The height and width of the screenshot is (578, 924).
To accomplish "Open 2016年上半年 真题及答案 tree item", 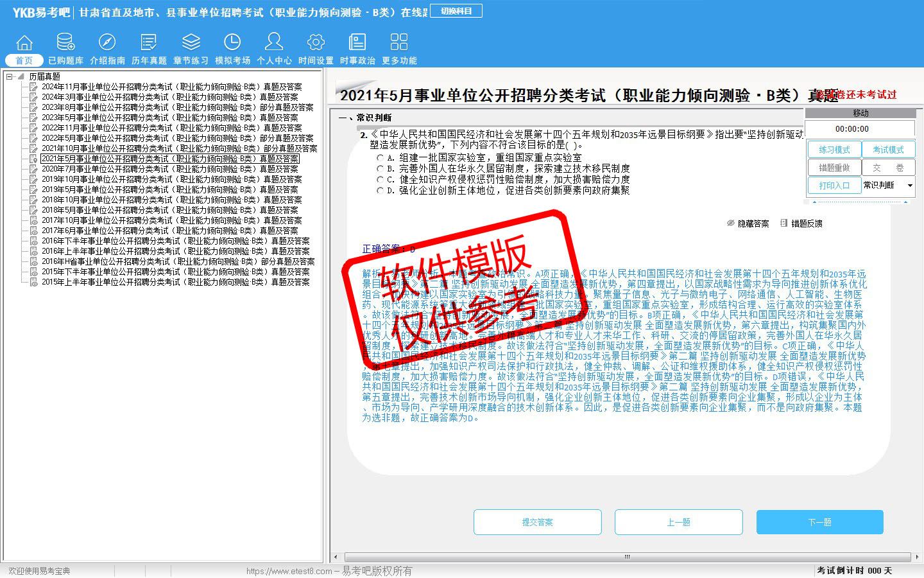I will pyautogui.click(x=176, y=251).
